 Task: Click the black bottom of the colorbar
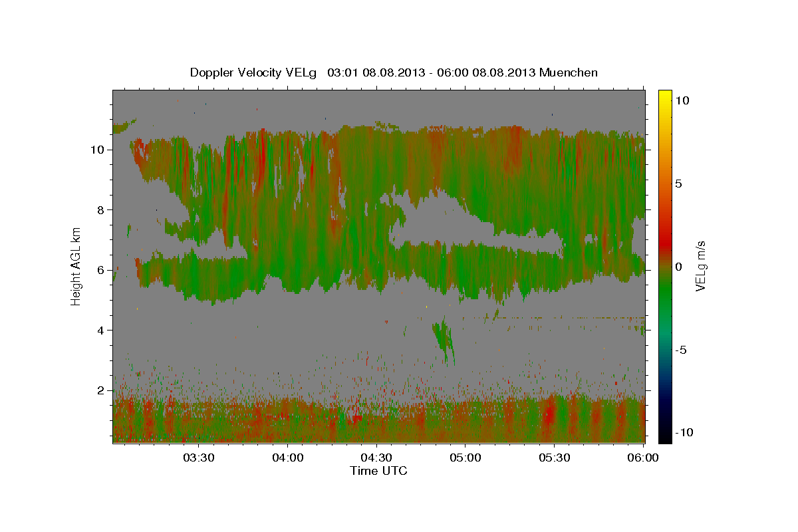pos(664,436)
